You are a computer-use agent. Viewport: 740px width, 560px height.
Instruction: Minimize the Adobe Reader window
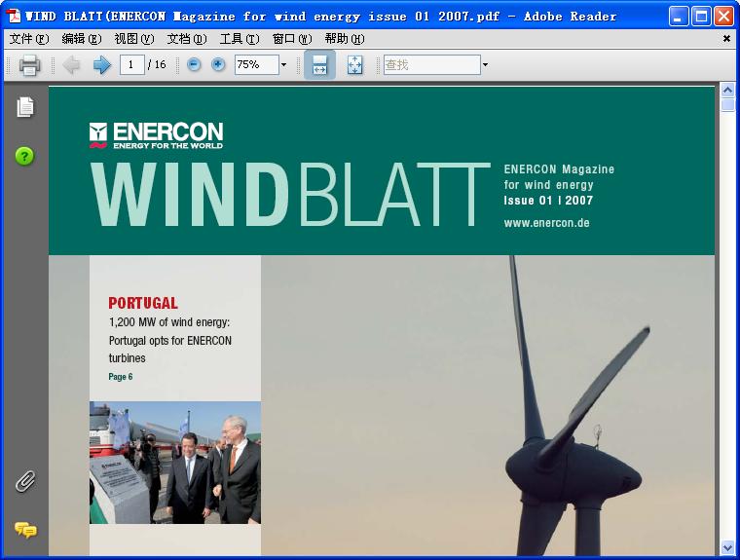click(x=679, y=16)
